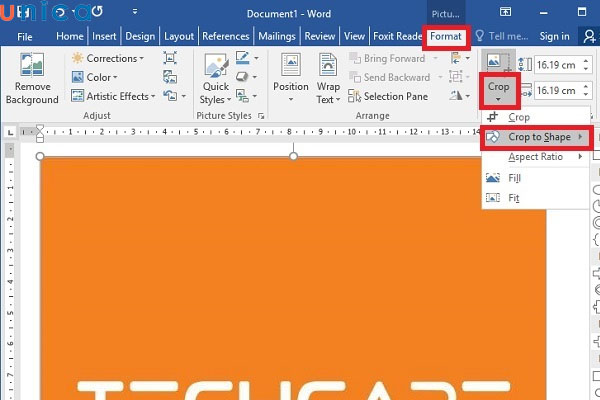The width and height of the screenshot is (600, 400).
Task: Switch to the Foxit Reader tab
Action: point(397,36)
